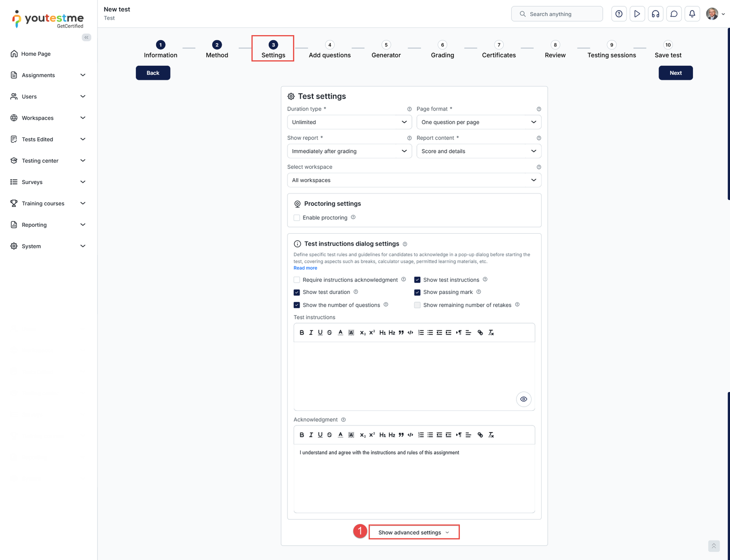Apply H1 heading in Test instructions editor

coord(383,332)
